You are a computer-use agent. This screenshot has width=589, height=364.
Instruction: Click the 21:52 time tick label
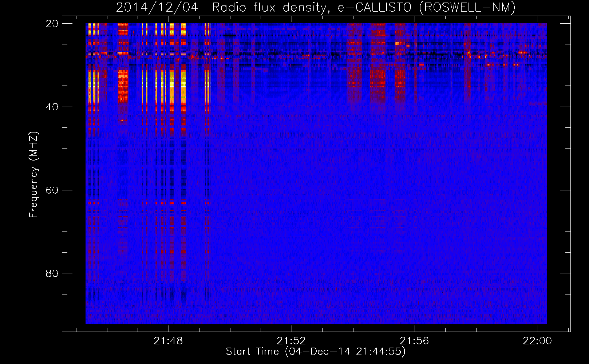pos(291,341)
